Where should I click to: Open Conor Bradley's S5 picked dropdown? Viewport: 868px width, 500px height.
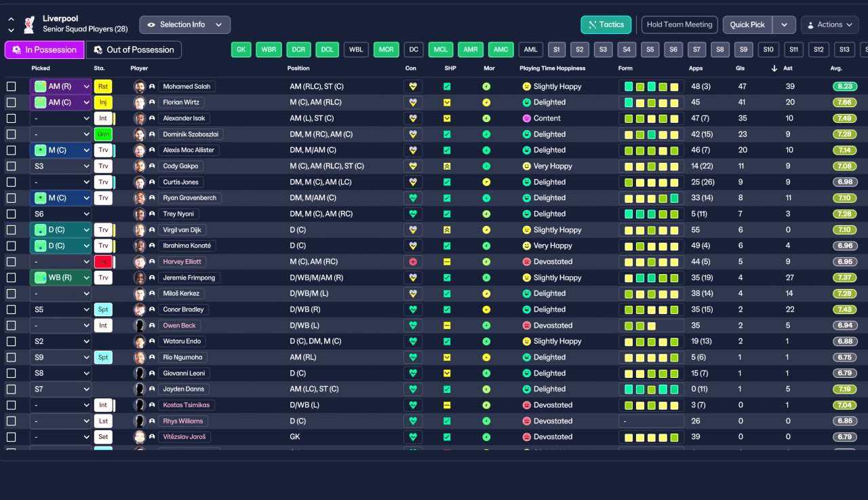coord(60,309)
